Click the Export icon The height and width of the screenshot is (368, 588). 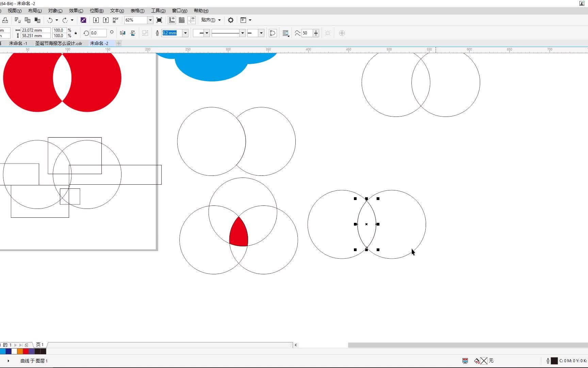tap(106, 20)
